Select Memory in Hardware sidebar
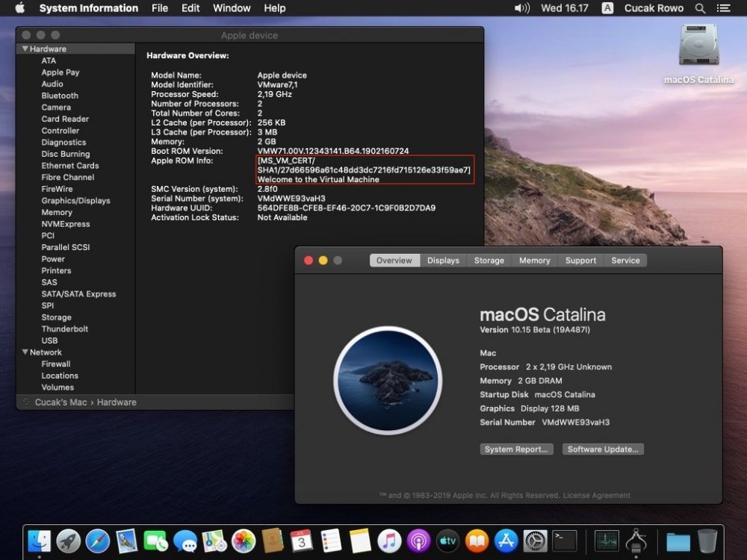This screenshot has height=560, width=747. pos(57,212)
